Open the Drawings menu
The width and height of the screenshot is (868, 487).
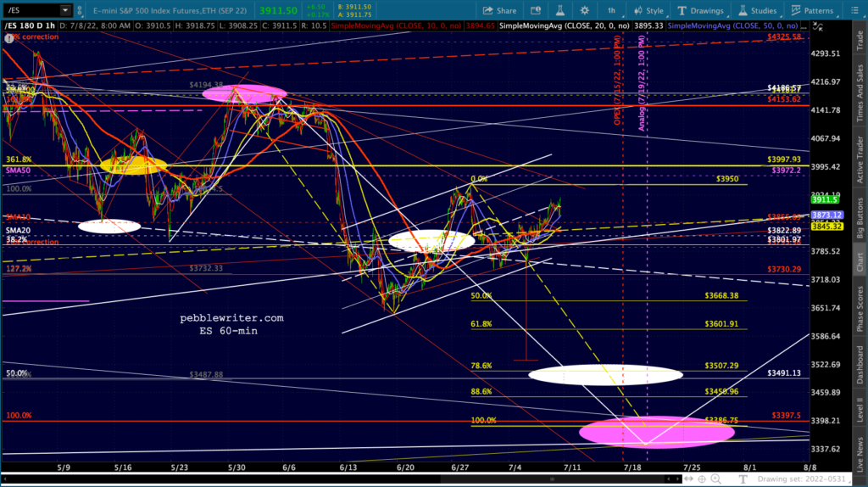click(699, 10)
